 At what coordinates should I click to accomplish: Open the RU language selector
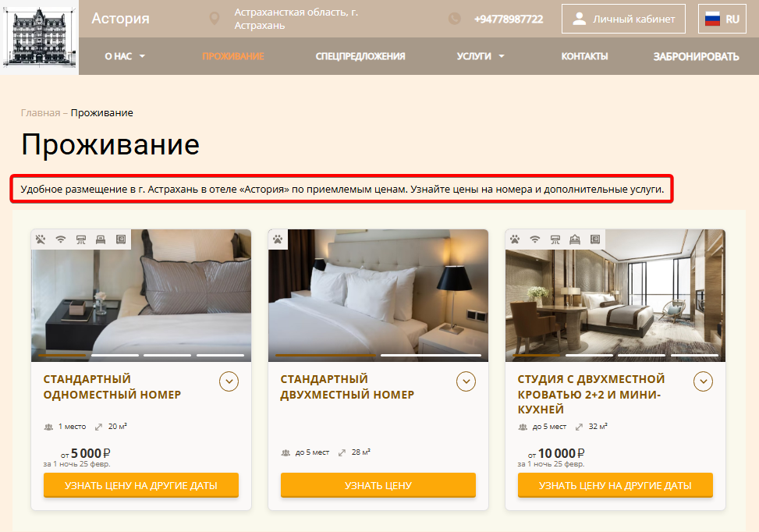click(722, 19)
